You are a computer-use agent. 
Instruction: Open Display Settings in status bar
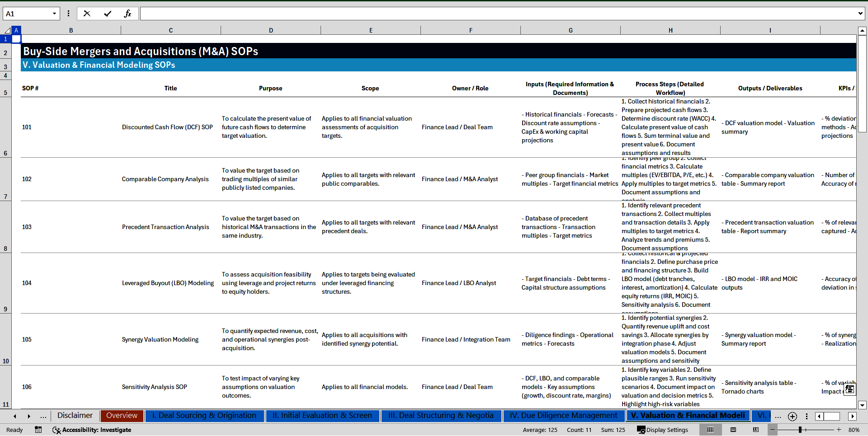662,430
